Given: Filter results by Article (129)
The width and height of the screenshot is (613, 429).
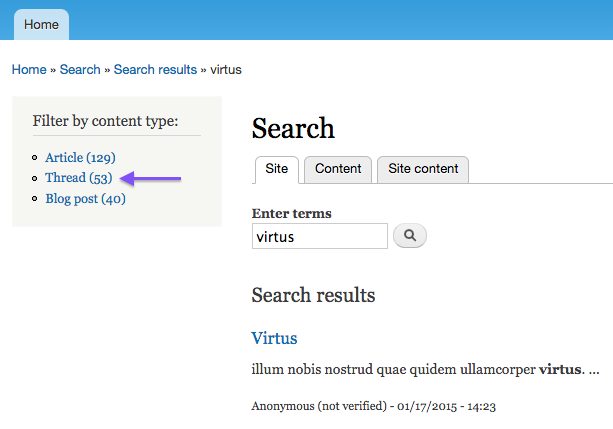Looking at the screenshot, I should pyautogui.click(x=80, y=158).
